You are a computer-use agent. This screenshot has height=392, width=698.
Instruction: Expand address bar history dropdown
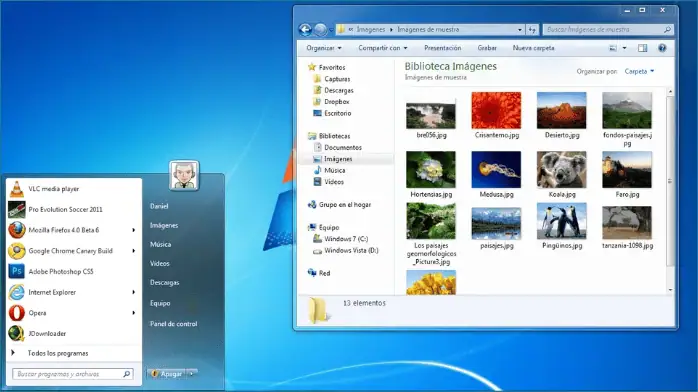click(x=519, y=29)
